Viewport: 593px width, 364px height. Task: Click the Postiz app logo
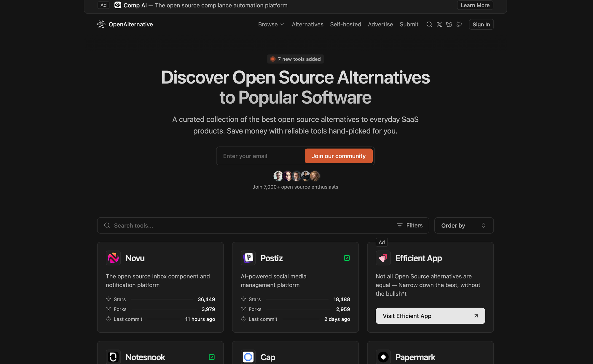pyautogui.click(x=248, y=258)
